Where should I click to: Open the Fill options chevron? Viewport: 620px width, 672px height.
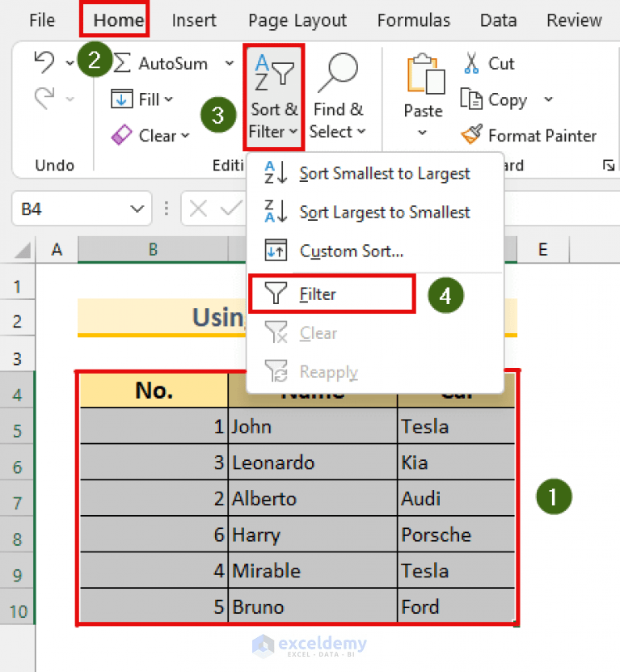[x=167, y=99]
